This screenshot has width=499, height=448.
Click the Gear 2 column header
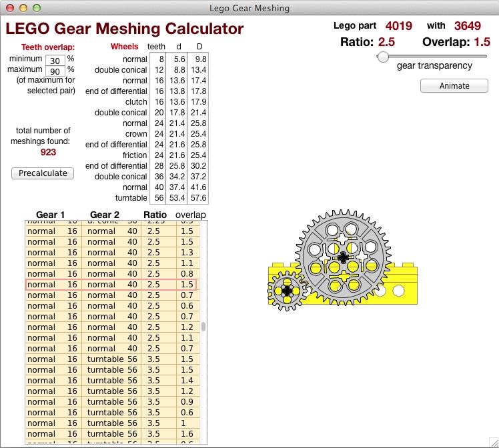[105, 215]
